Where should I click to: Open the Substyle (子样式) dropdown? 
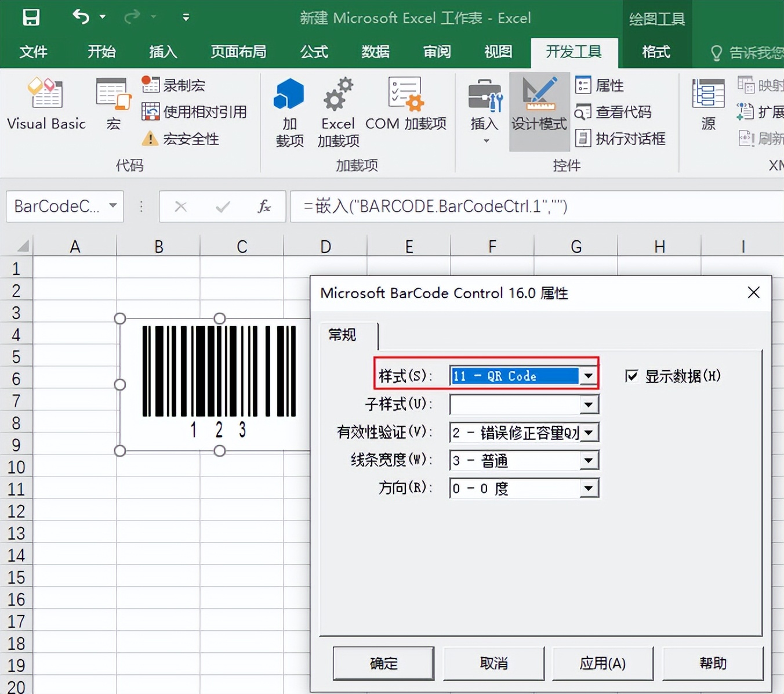(589, 404)
